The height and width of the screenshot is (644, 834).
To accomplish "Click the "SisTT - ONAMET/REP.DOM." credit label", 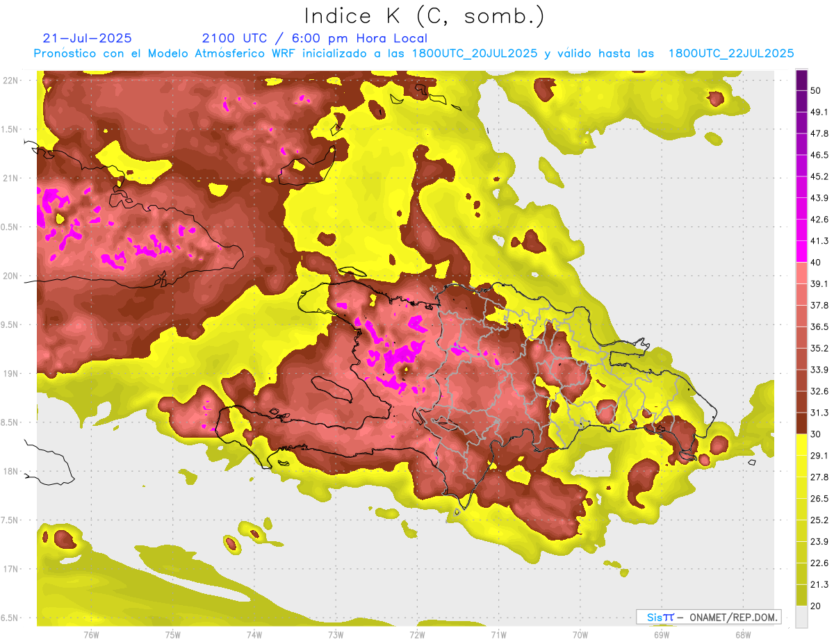I will (x=708, y=616).
